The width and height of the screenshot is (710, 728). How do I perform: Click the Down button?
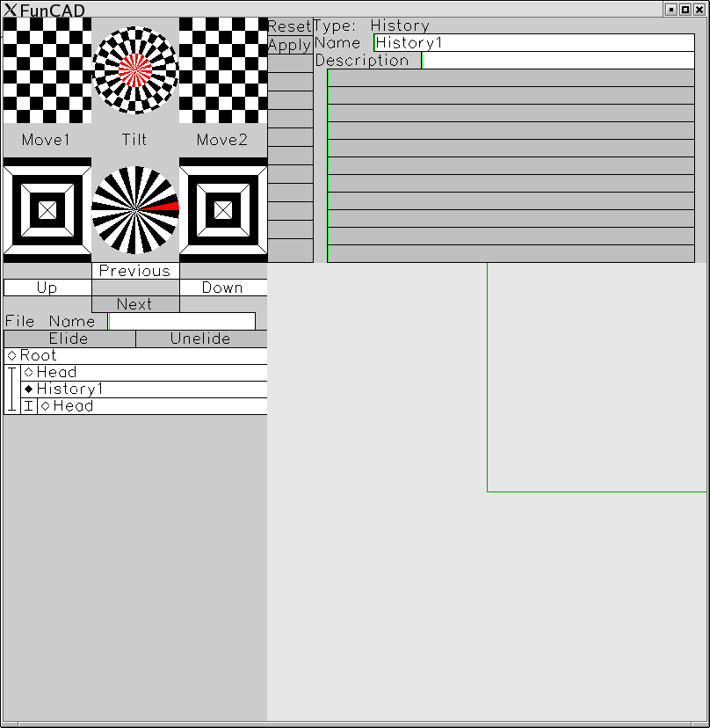(x=223, y=288)
